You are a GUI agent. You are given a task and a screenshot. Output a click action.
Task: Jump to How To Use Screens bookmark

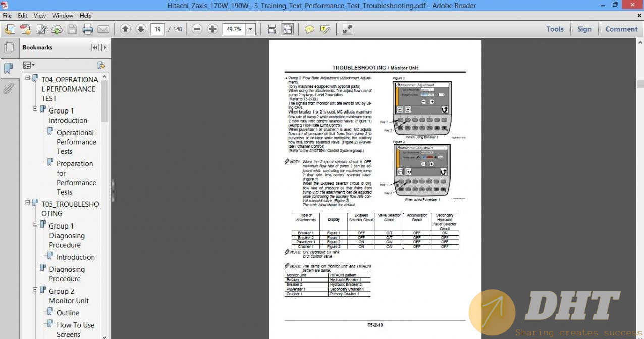click(x=76, y=330)
